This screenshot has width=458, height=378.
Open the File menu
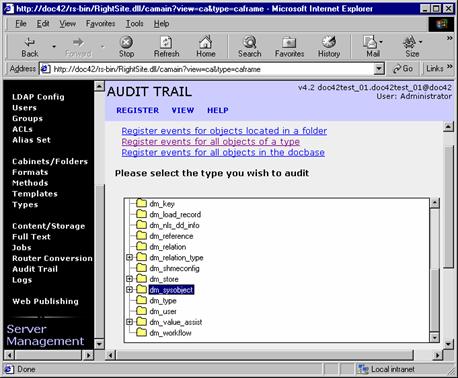click(x=21, y=24)
